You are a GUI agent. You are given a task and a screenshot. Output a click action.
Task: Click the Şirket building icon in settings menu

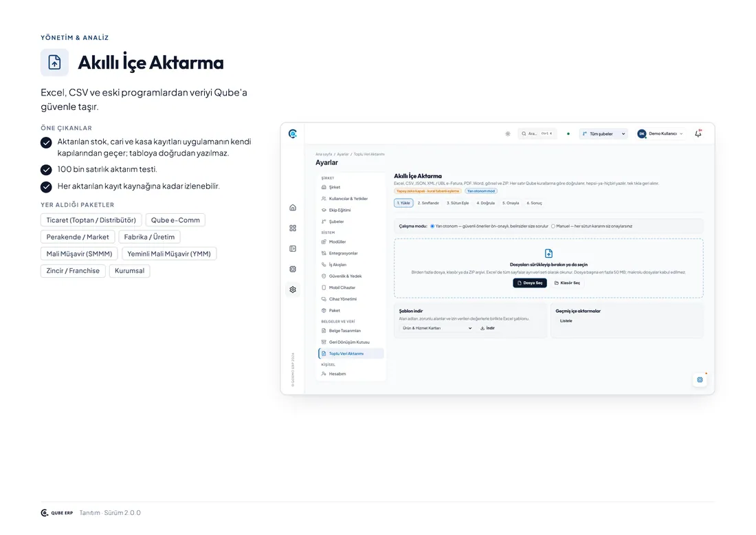point(324,187)
